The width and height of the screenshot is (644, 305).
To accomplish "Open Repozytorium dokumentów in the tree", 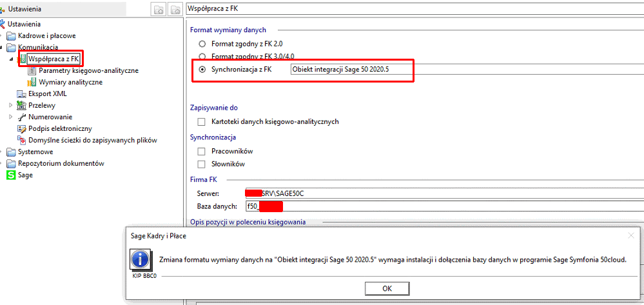I will coord(61,163).
